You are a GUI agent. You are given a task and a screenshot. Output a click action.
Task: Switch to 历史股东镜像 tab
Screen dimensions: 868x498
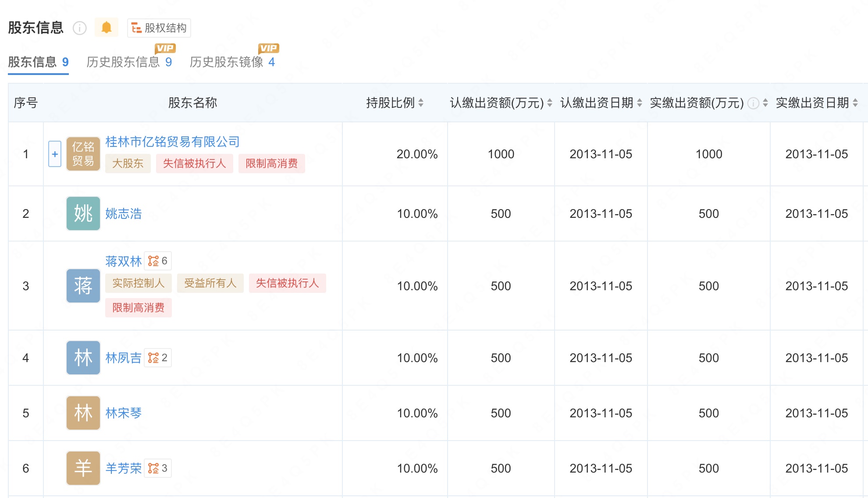[x=232, y=62]
